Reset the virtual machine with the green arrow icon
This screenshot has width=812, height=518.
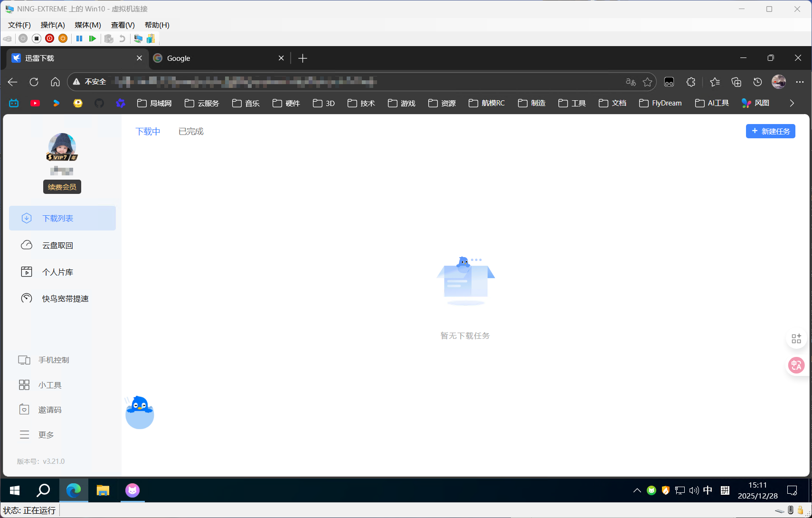93,38
